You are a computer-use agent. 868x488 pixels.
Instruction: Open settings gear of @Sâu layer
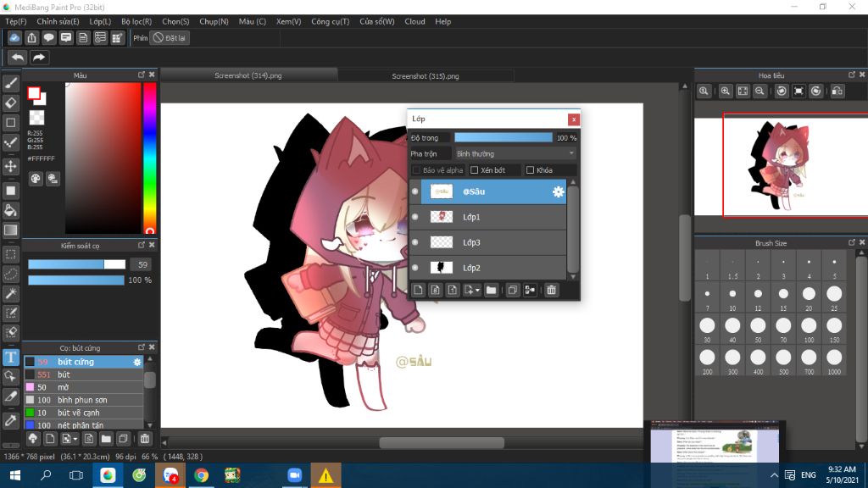[x=558, y=191]
